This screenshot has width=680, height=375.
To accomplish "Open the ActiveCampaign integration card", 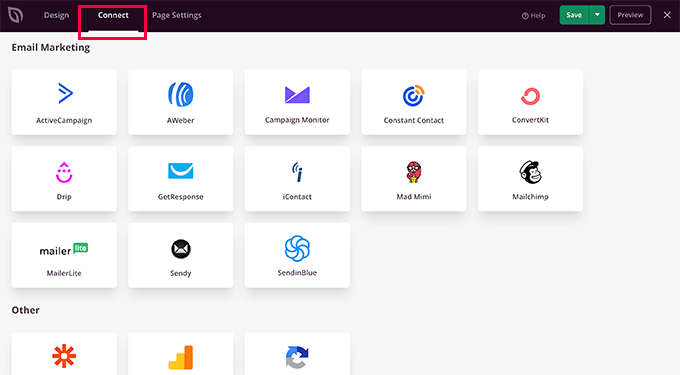I will click(64, 102).
